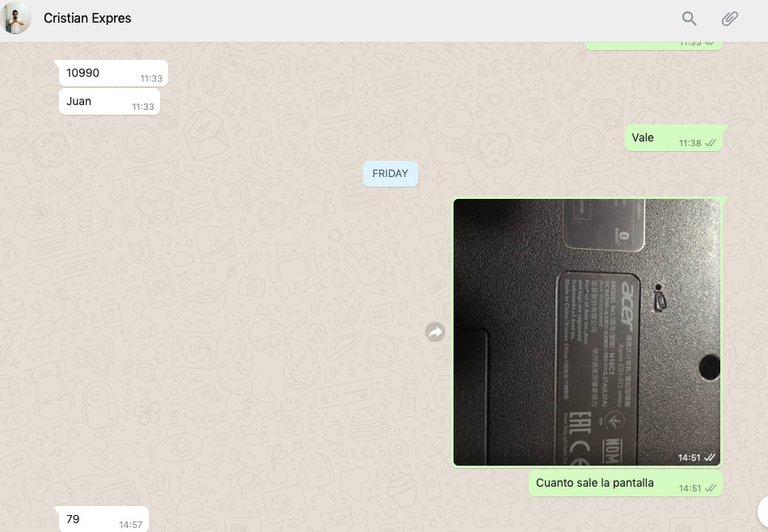Select the message "10990"
768x532 pixels.
[113, 73]
